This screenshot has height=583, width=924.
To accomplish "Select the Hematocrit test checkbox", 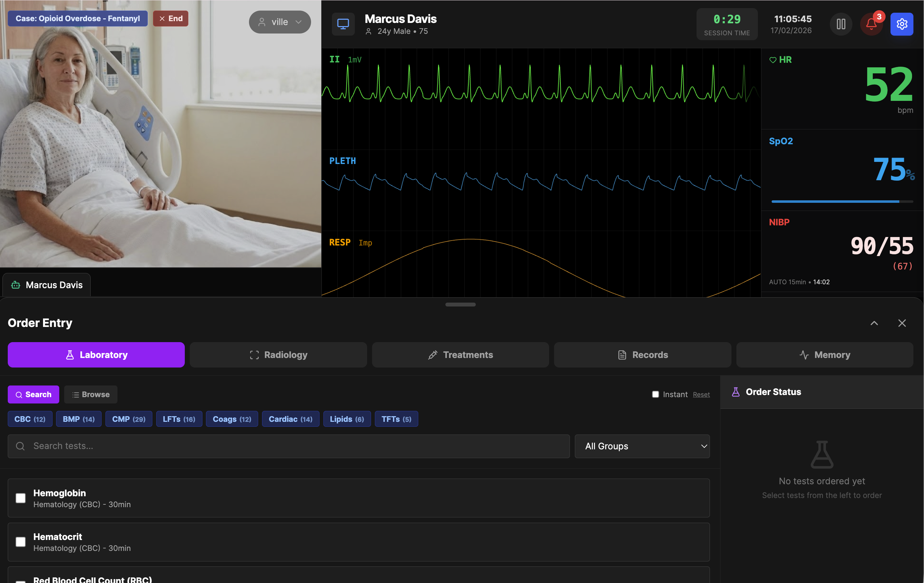I will coord(20,541).
